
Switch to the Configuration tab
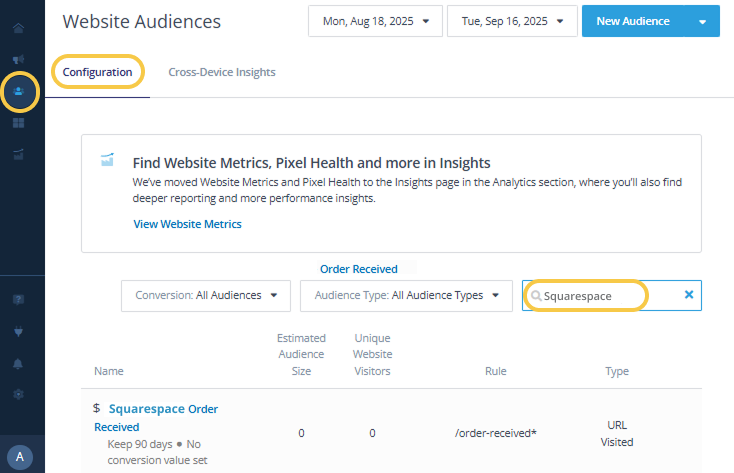pos(97,72)
